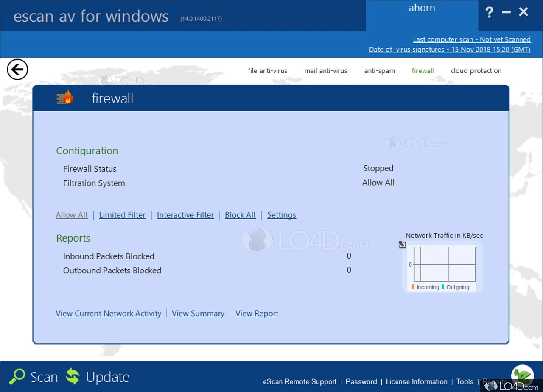Start a scan with the Scan button
This screenshot has height=392, width=543.
[34, 377]
